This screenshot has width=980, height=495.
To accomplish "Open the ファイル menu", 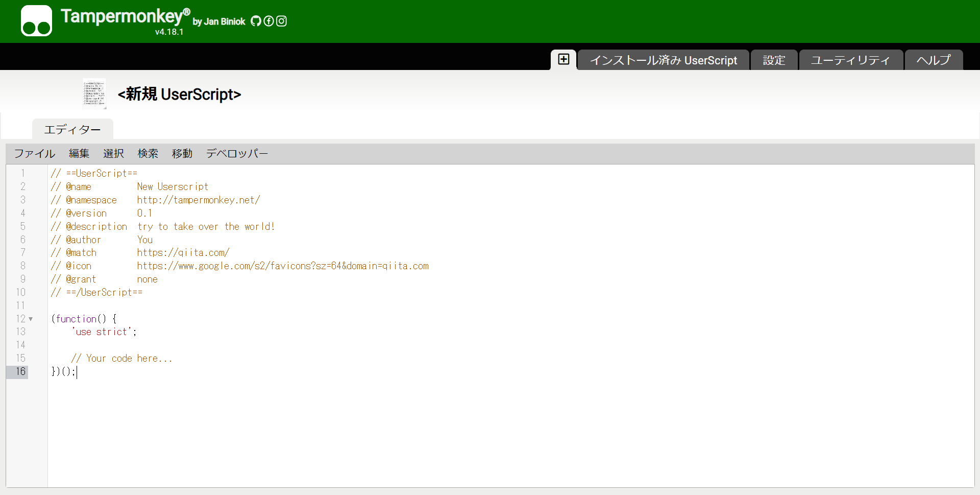I will tap(34, 153).
